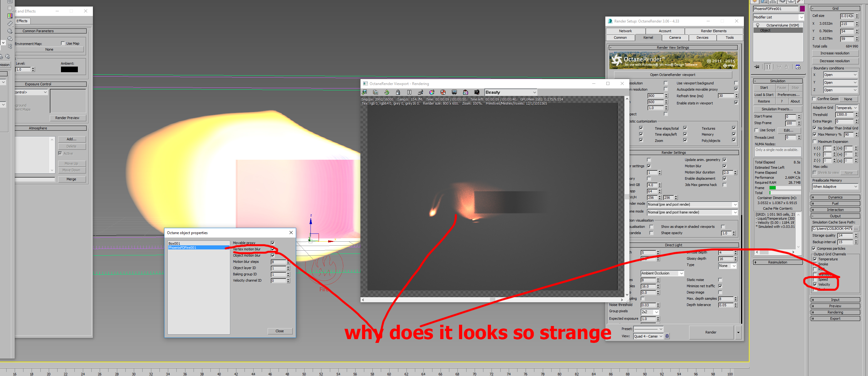
Task: Click Increase resolution button
Action: tap(835, 53)
